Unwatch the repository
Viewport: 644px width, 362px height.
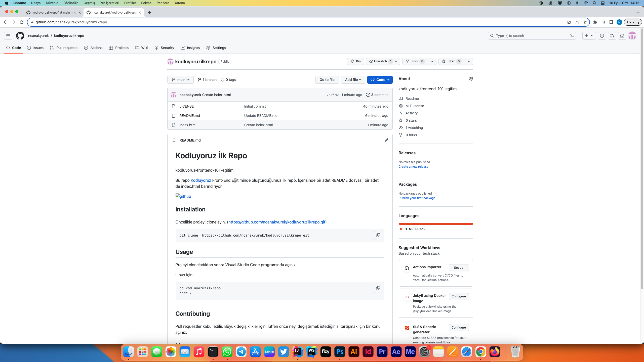click(x=380, y=61)
